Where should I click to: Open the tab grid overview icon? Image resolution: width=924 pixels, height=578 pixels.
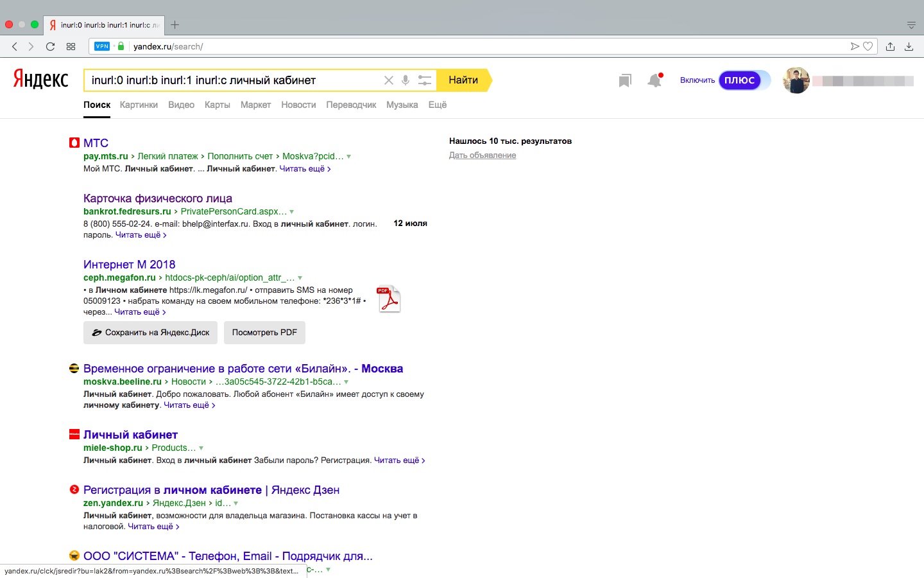coord(71,46)
